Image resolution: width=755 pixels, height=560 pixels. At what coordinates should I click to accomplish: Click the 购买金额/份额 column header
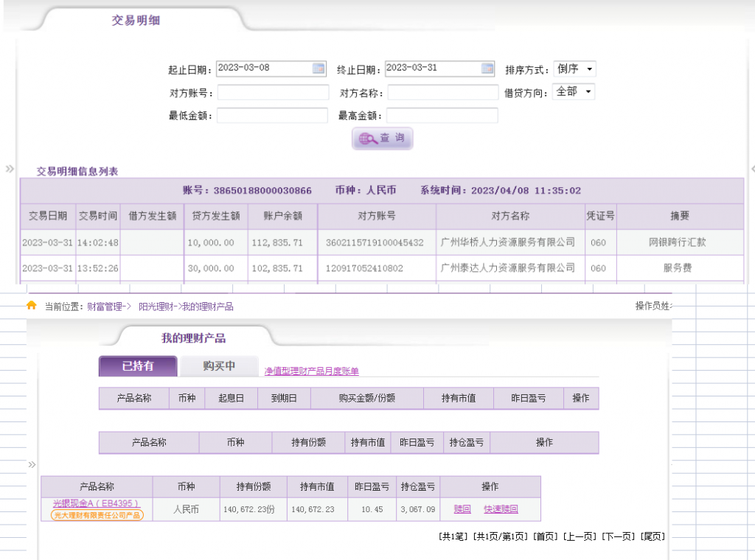pos(367,399)
